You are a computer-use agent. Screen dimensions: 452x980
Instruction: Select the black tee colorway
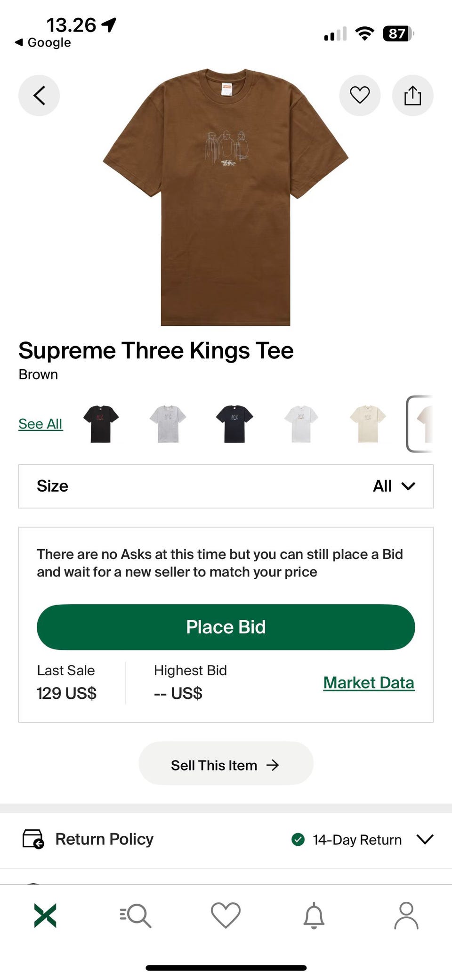pyautogui.click(x=101, y=424)
